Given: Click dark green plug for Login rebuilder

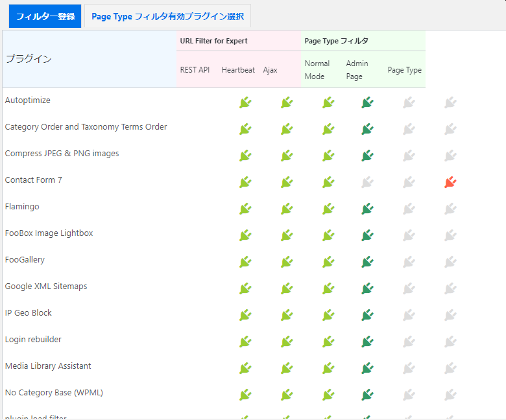Looking at the screenshot, I should pos(368,342).
